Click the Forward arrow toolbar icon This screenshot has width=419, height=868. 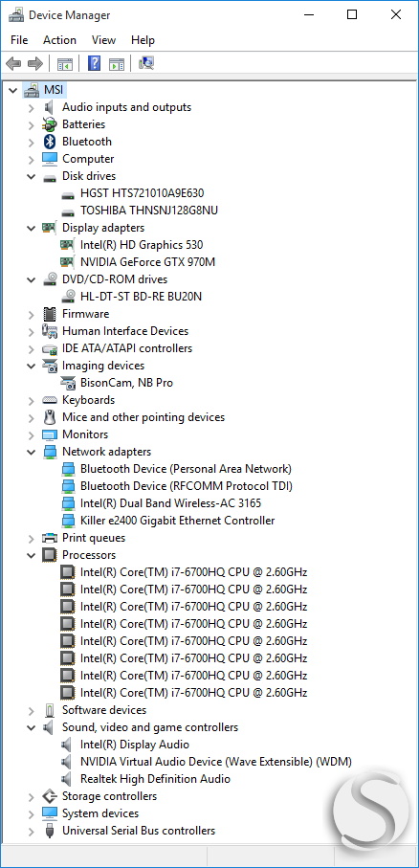coord(35,64)
